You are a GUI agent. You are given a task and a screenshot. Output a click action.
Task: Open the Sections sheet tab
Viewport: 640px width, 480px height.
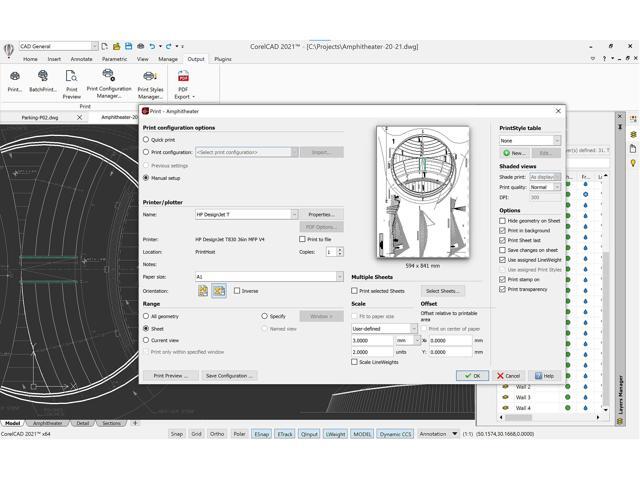[111, 423]
